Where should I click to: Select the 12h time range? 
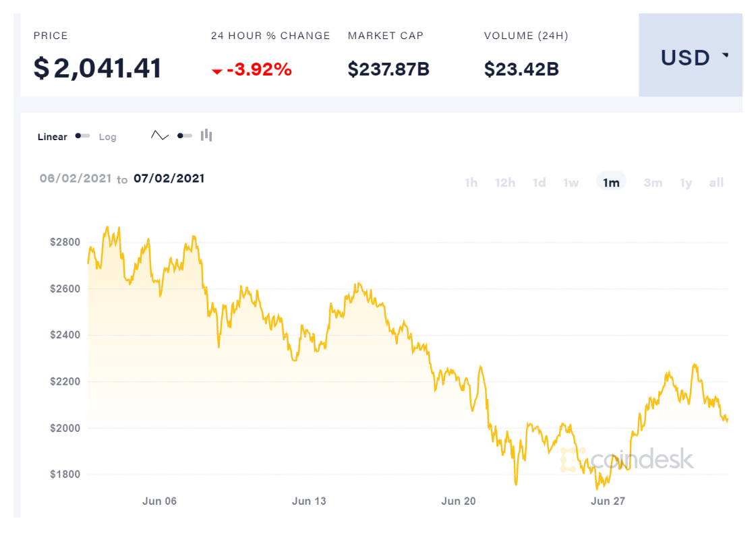click(505, 183)
